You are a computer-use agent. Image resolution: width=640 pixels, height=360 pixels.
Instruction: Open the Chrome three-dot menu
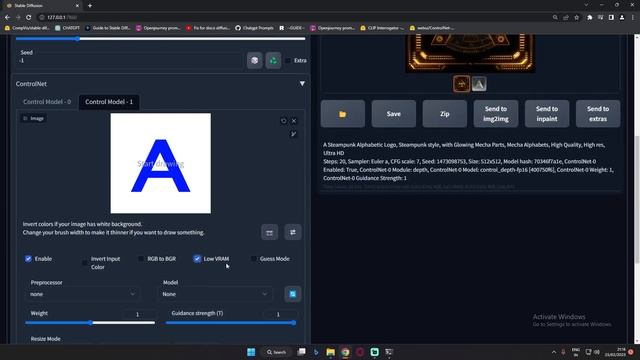[x=633, y=18]
